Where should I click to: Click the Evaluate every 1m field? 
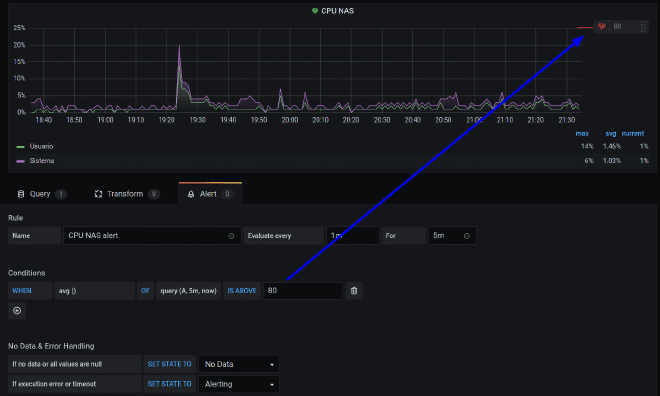352,236
